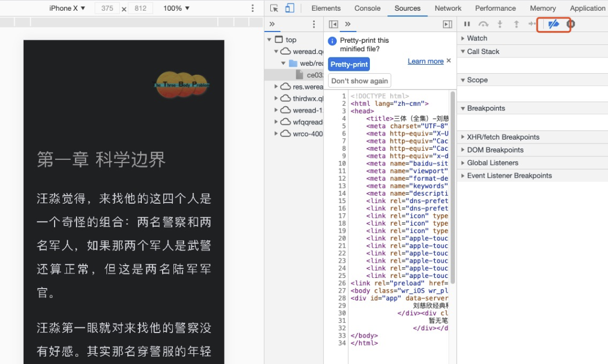Hide the debugger sidebar pane
608x364 pixels.
(448, 24)
